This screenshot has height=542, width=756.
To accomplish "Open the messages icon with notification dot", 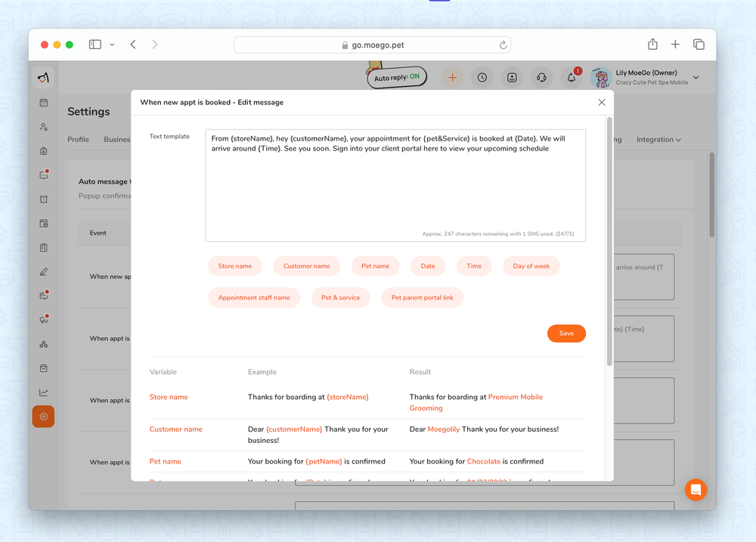I will 43,174.
